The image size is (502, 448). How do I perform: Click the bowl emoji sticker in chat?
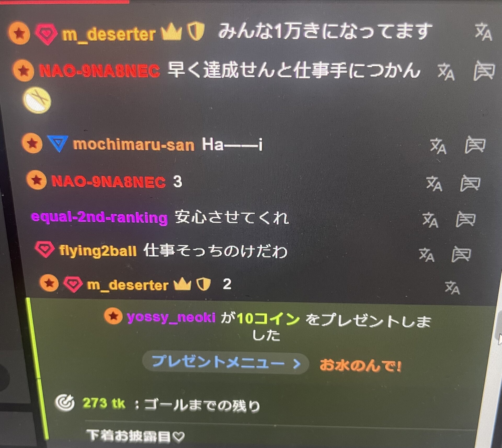coord(37,100)
